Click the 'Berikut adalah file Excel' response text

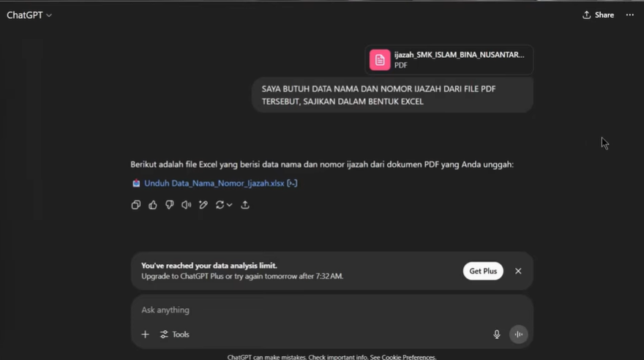[x=322, y=165]
